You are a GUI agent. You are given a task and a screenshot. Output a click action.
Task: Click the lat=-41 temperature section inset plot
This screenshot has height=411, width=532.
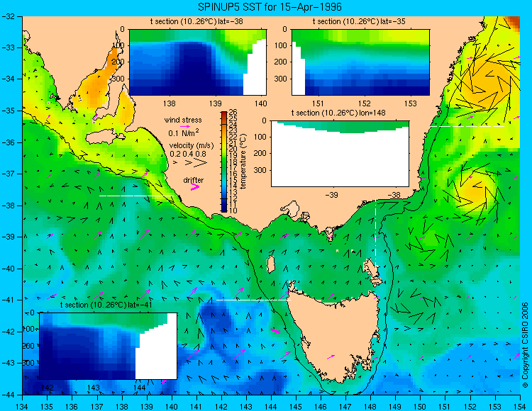(109, 346)
